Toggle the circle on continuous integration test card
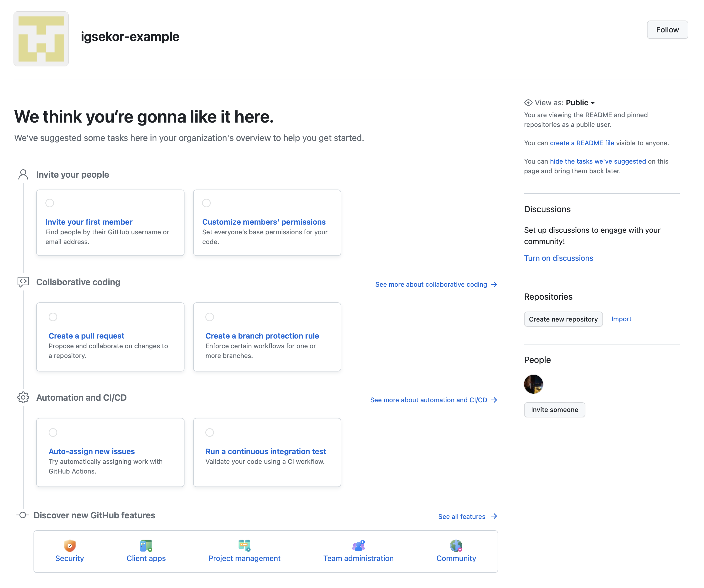704x588 pixels. pos(210,432)
